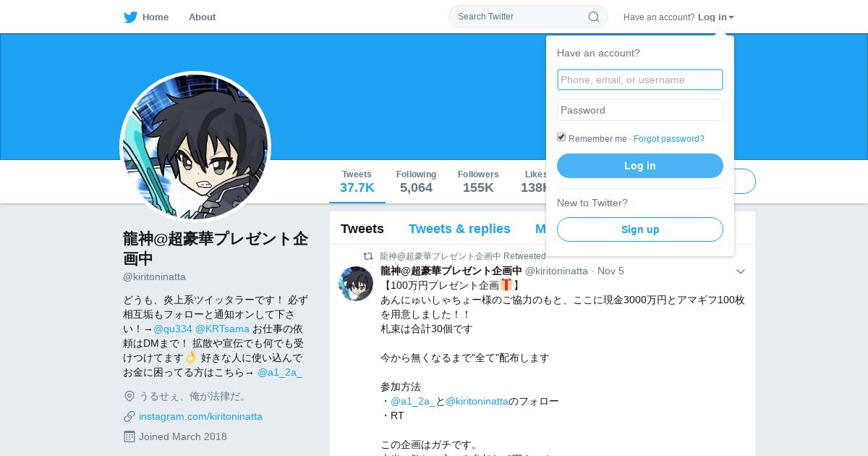Image resolution: width=868 pixels, height=456 pixels.
Task: Focus the Password input field
Action: [x=640, y=110]
